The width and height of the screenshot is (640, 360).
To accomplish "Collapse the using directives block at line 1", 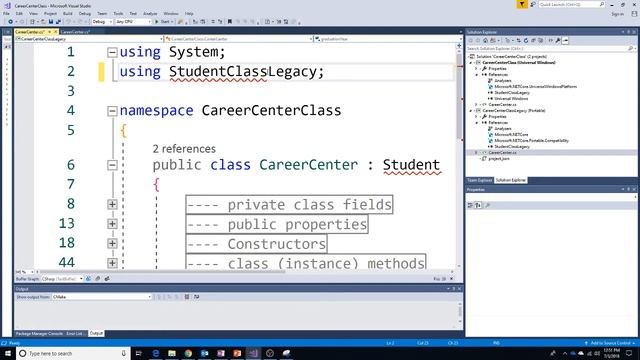I will click(x=112, y=52).
